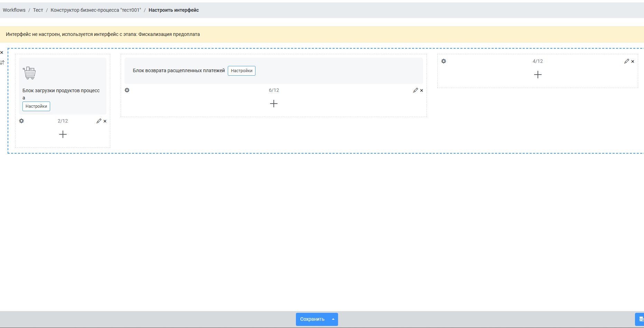Viewport: 644px width, 328px height.
Task: Edit the 6/12 column with pencil icon
Action: 416,90
